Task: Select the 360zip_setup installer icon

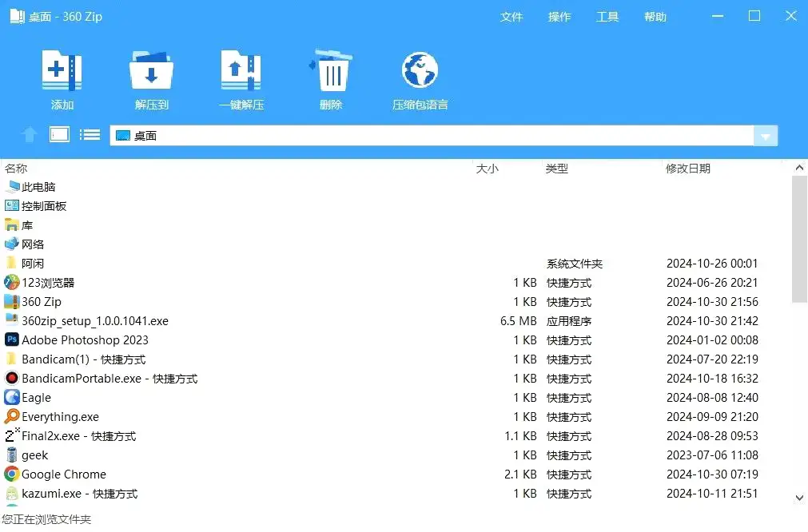Action: 12,320
